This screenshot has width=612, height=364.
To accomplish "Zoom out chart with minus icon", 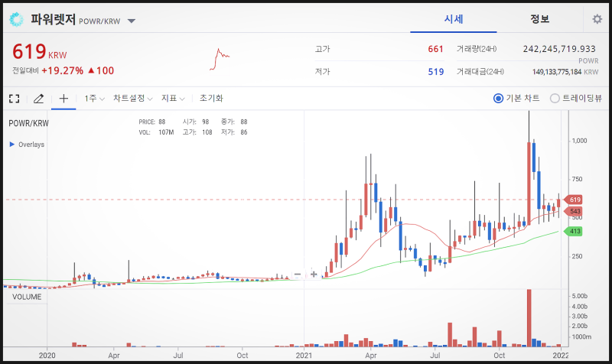I will tap(298, 275).
